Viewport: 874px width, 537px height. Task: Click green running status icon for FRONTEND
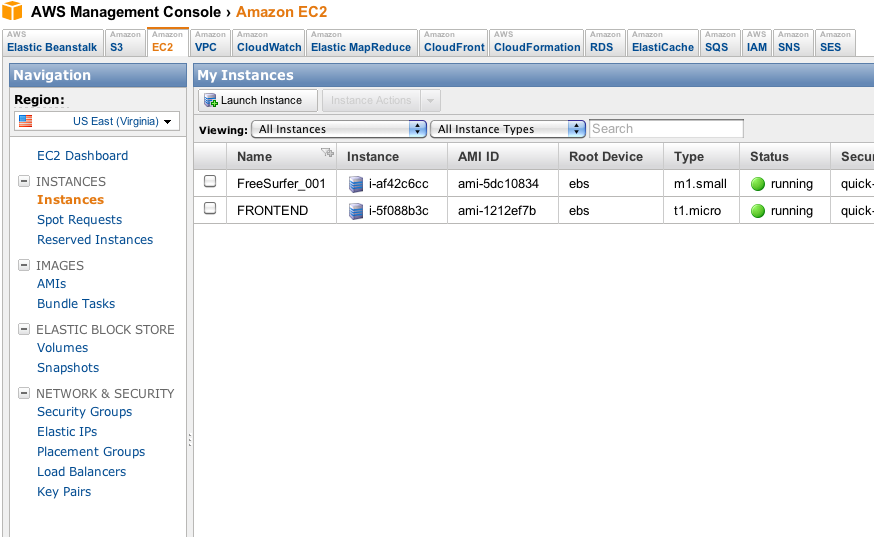click(758, 211)
